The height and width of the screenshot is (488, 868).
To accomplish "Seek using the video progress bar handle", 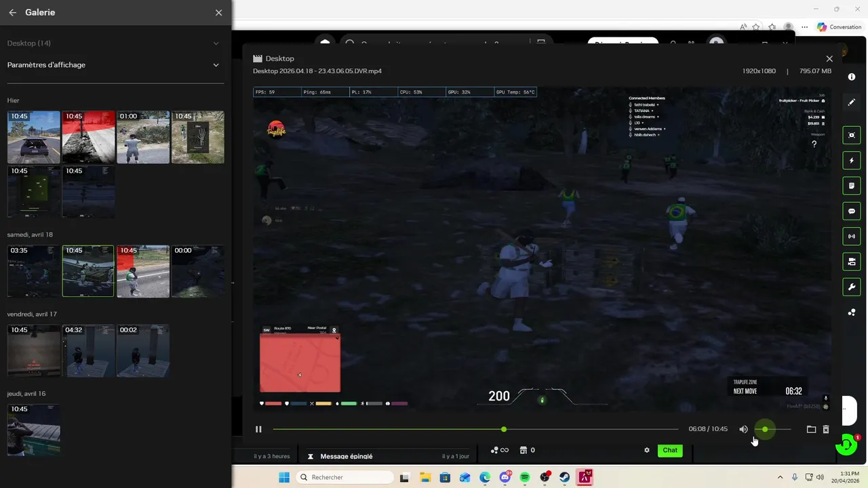I will (504, 429).
